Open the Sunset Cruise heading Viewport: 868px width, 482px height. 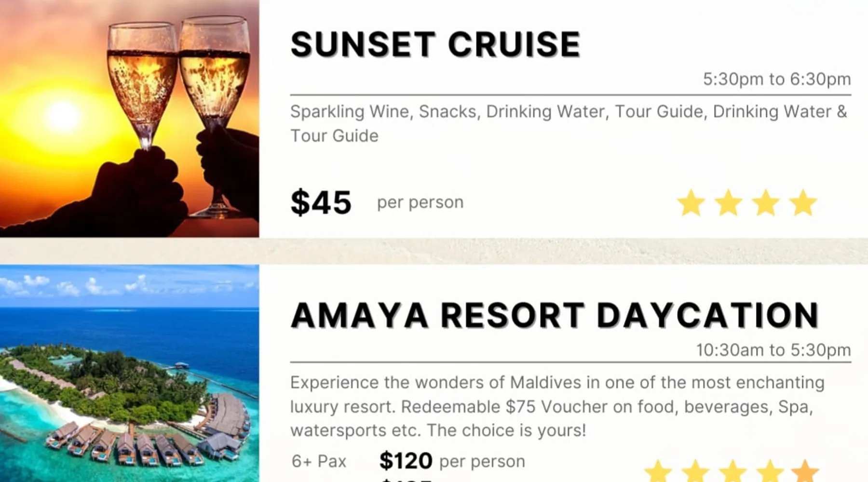(435, 44)
